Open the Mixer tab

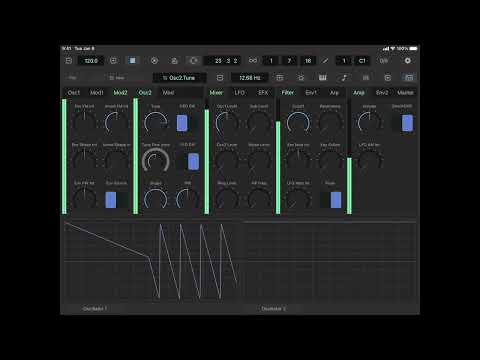point(216,92)
